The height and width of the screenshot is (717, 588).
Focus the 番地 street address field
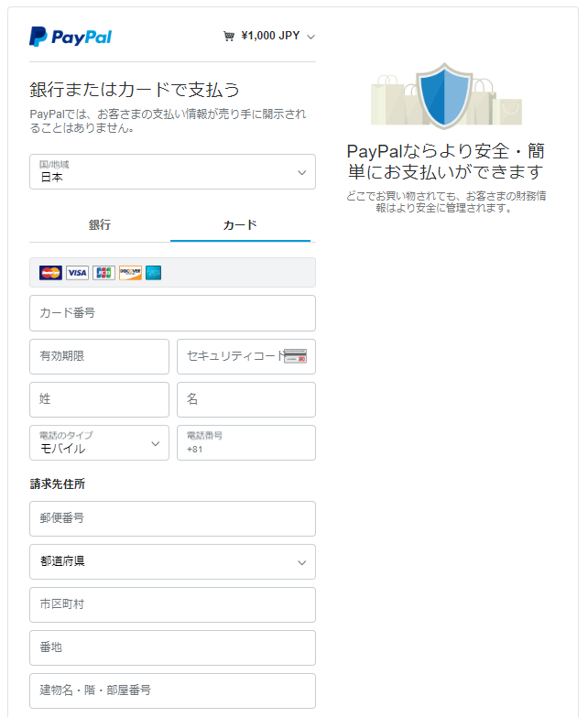click(172, 647)
